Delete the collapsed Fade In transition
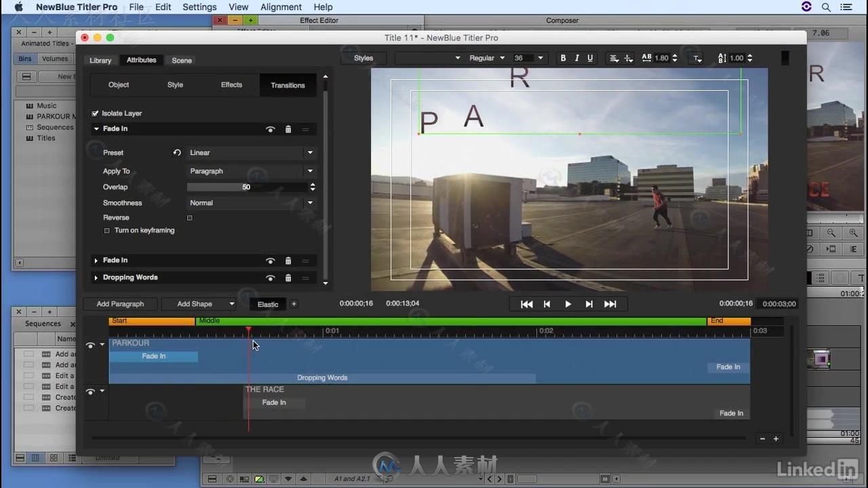Image resolution: width=868 pixels, height=488 pixels. coord(288,260)
